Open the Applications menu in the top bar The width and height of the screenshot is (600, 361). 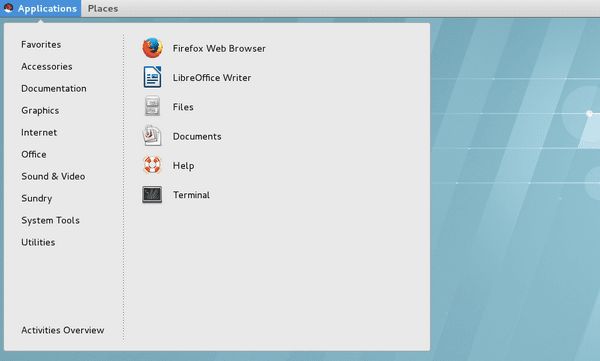pos(41,8)
